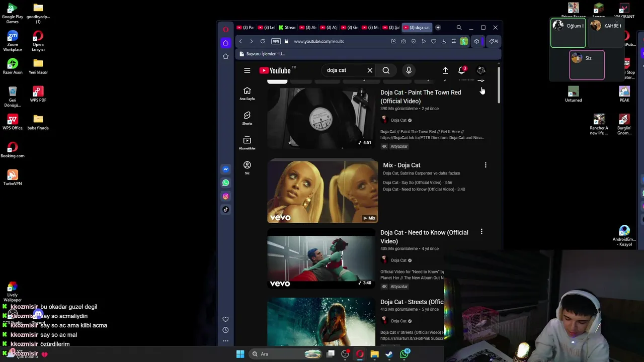Open WhatsApp from taskbar
Screen dimensions: 644x362
[x=405, y=354]
